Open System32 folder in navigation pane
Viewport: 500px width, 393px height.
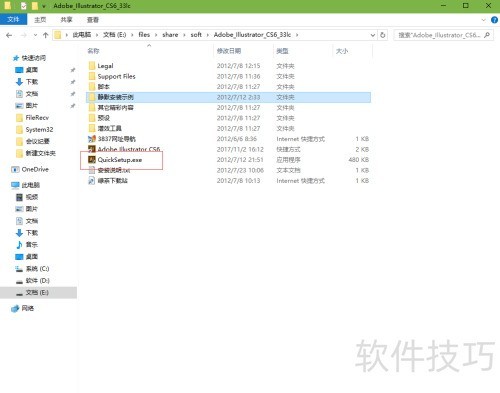click(x=39, y=130)
